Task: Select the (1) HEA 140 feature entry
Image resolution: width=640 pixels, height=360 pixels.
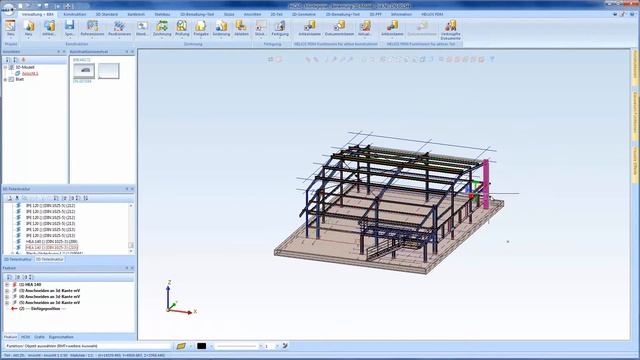Action: [x=30, y=284]
